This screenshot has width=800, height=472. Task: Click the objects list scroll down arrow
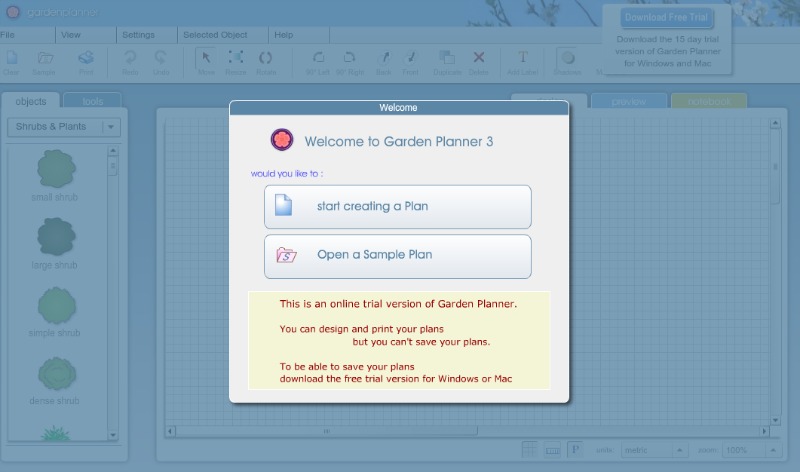pyautogui.click(x=113, y=435)
